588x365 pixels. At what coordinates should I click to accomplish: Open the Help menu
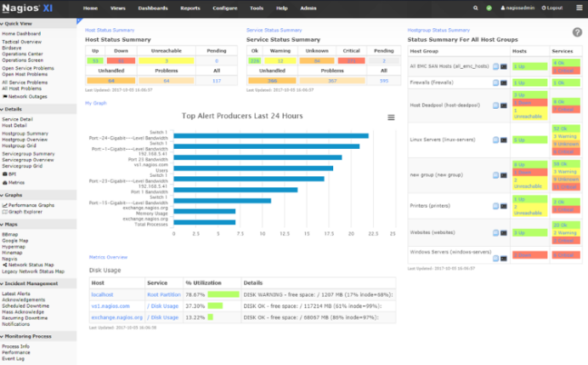coord(282,8)
